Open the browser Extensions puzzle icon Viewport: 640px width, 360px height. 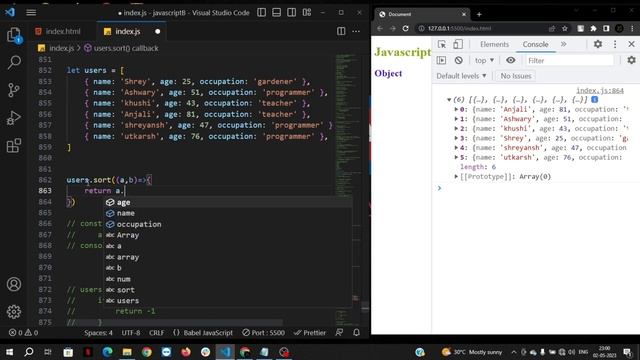[593, 28]
